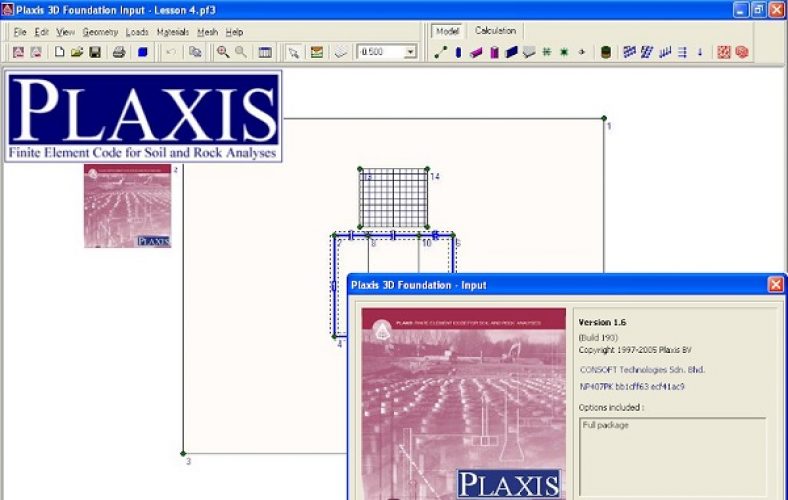
Task: Generate the 2D mesh with red grid icon
Action: point(724,52)
